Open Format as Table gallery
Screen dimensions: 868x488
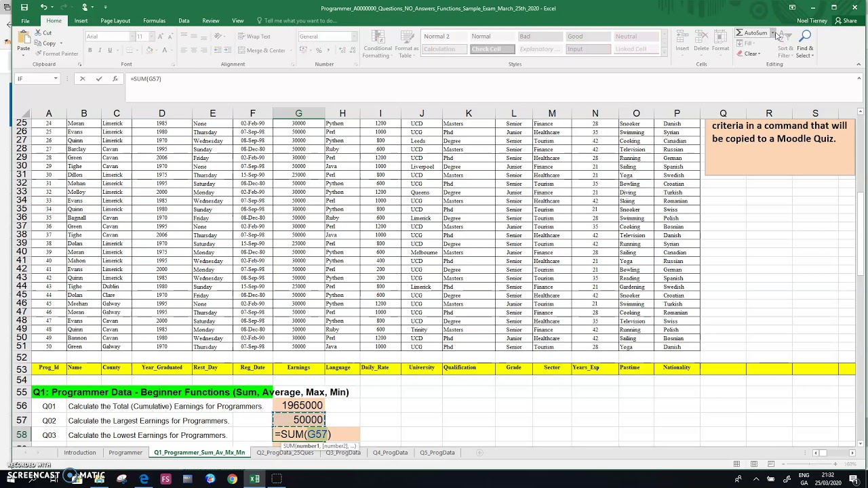406,44
